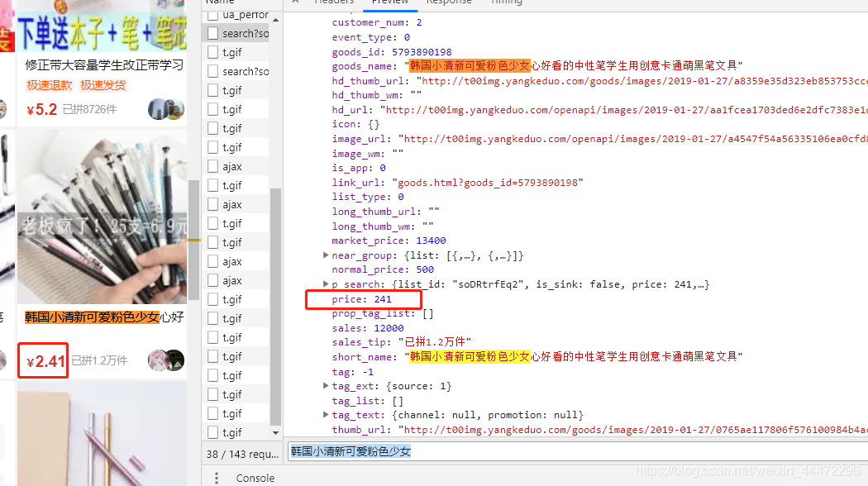The width and height of the screenshot is (868, 486).
Task: Select the icon: {} line
Action: coord(355,124)
